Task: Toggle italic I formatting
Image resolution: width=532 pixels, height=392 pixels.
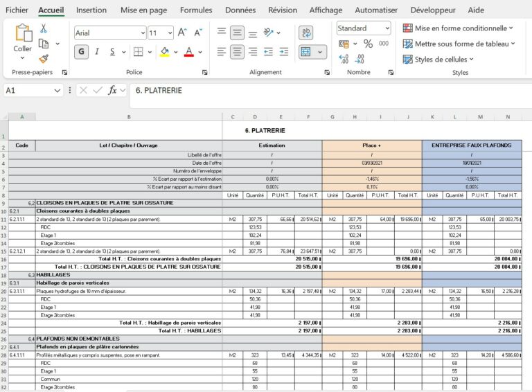Action: click(97, 51)
